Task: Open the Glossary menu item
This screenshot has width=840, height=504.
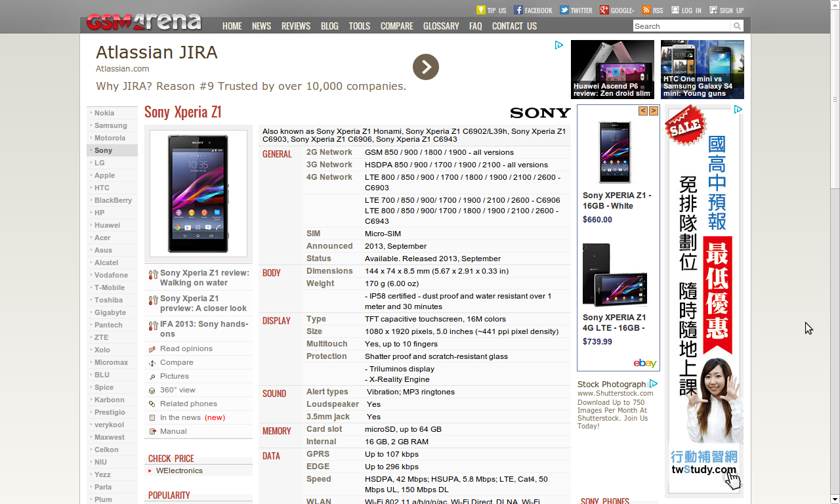Action: pyautogui.click(x=441, y=26)
